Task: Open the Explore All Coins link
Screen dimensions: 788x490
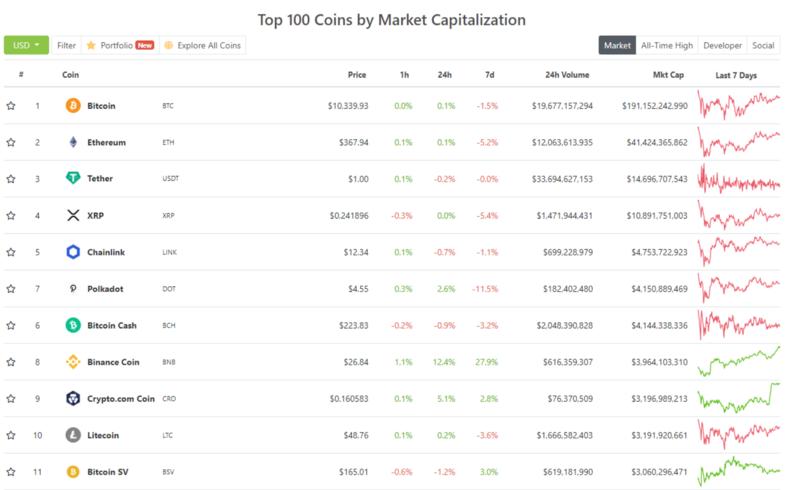Action: point(203,45)
